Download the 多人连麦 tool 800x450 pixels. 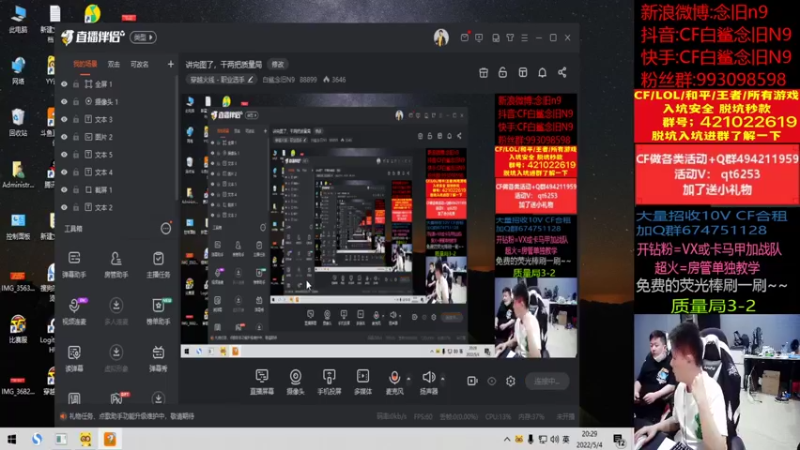click(x=116, y=311)
